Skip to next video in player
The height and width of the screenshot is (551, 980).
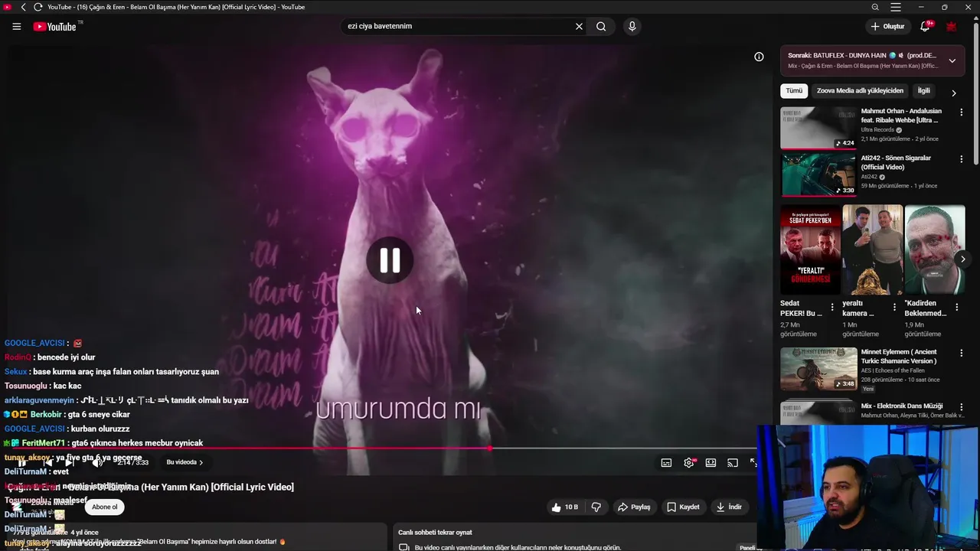[x=70, y=462]
